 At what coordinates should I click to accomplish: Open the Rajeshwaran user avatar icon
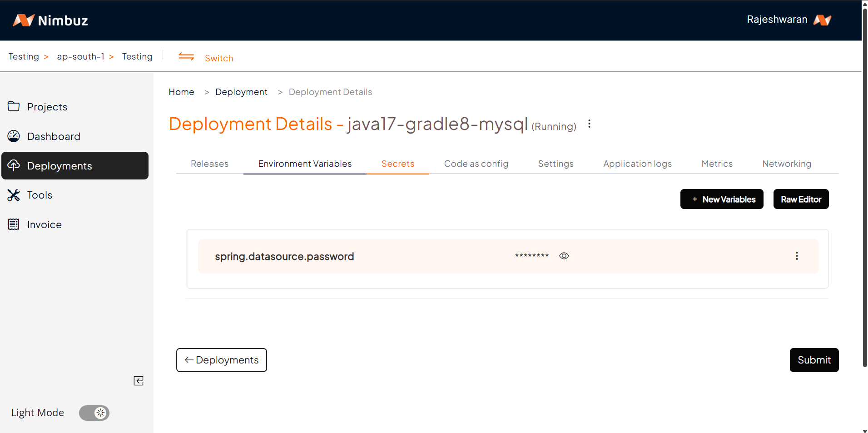click(x=822, y=20)
